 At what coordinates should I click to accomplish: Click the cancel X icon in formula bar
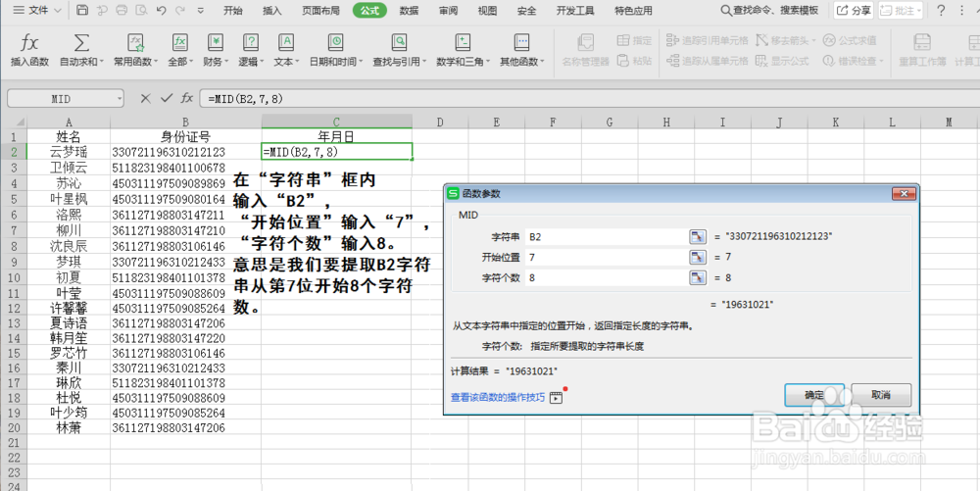(x=146, y=98)
